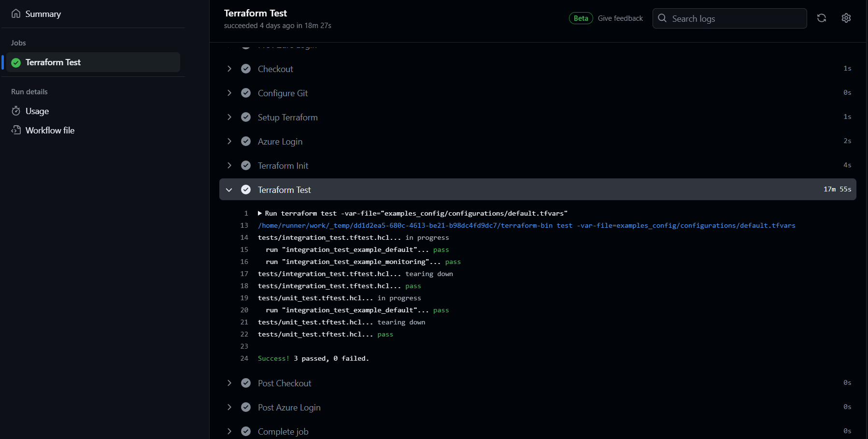Open the Summary page

click(x=93, y=14)
